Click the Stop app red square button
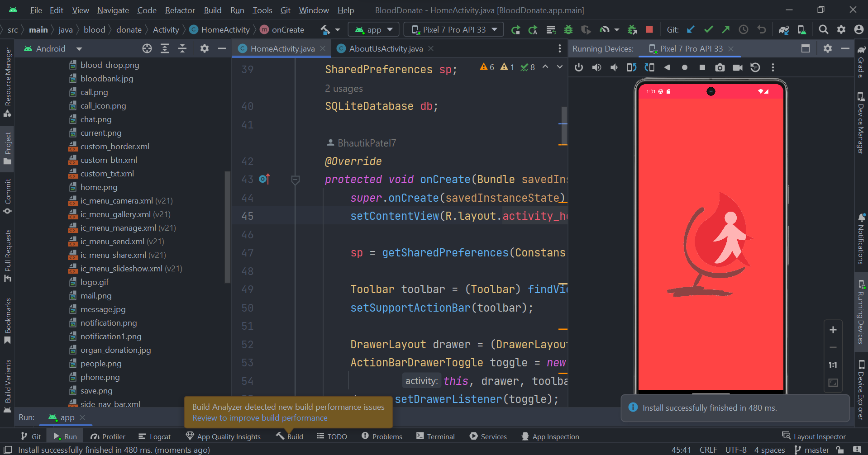 click(649, 30)
